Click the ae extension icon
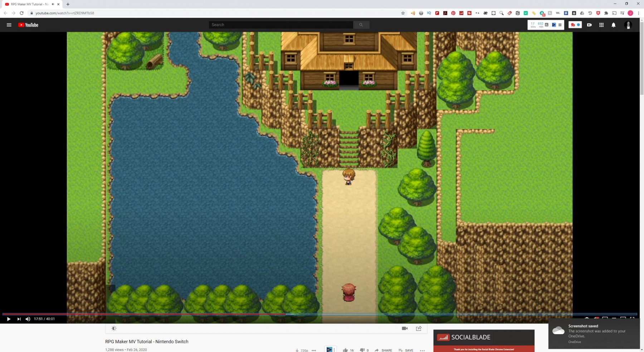The width and height of the screenshot is (644, 352). point(486,13)
